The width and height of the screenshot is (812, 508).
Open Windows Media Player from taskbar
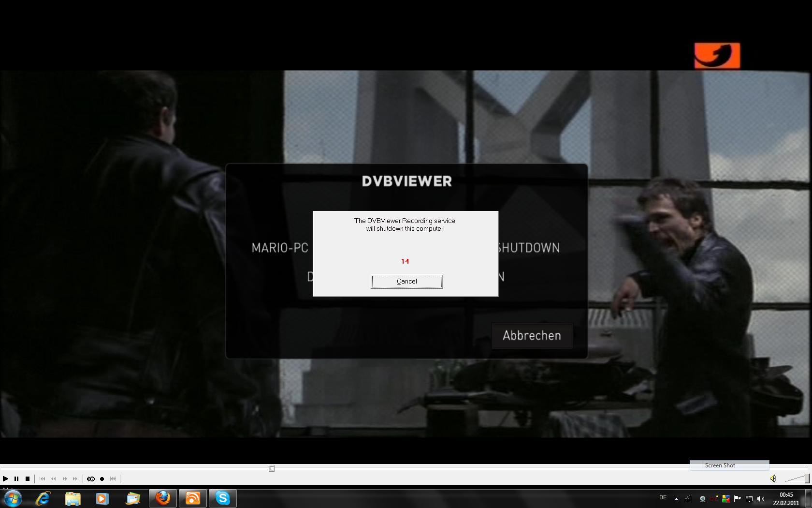[102, 498]
